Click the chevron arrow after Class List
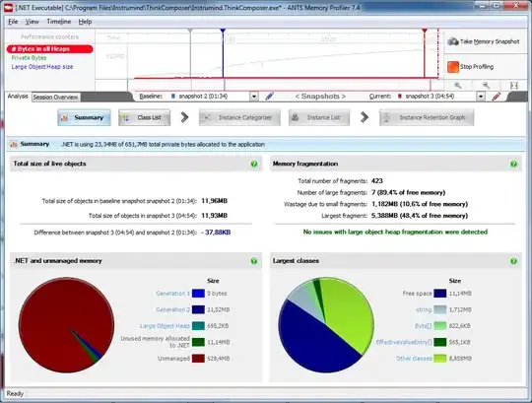This screenshot has height=403, width=532. [184, 117]
